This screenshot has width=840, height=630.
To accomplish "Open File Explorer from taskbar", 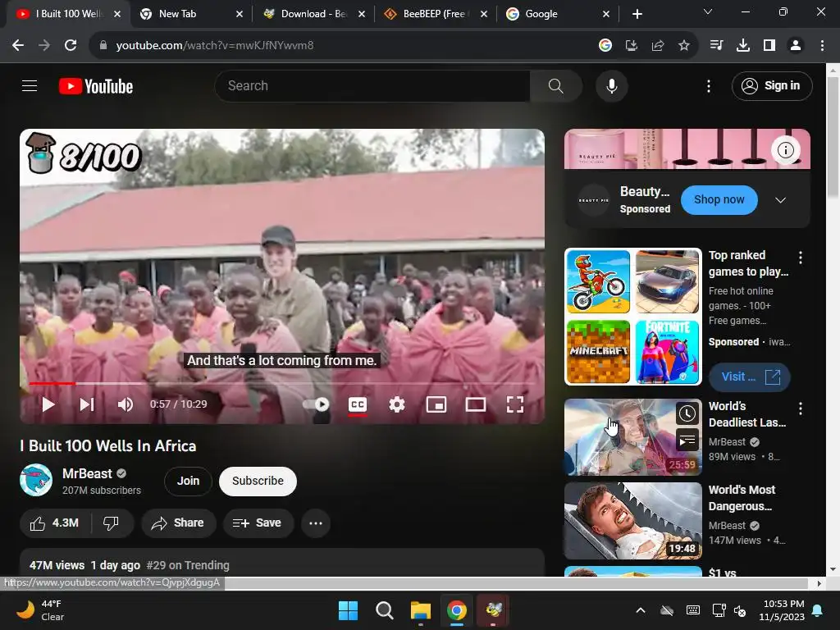I will tap(421, 610).
